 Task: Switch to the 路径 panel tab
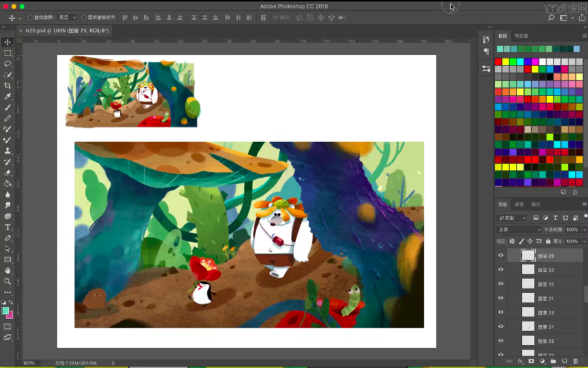pos(536,205)
